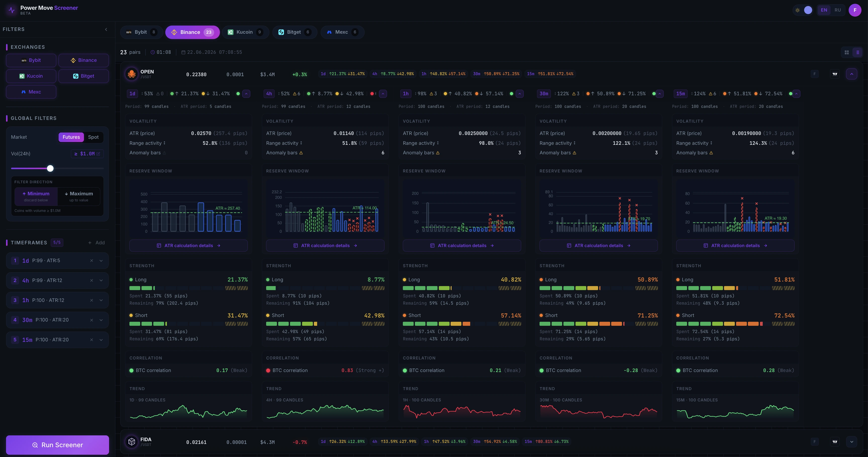This screenshot has width=868, height=457.
Task: Click the 1d Long strength bar
Action: click(x=188, y=288)
